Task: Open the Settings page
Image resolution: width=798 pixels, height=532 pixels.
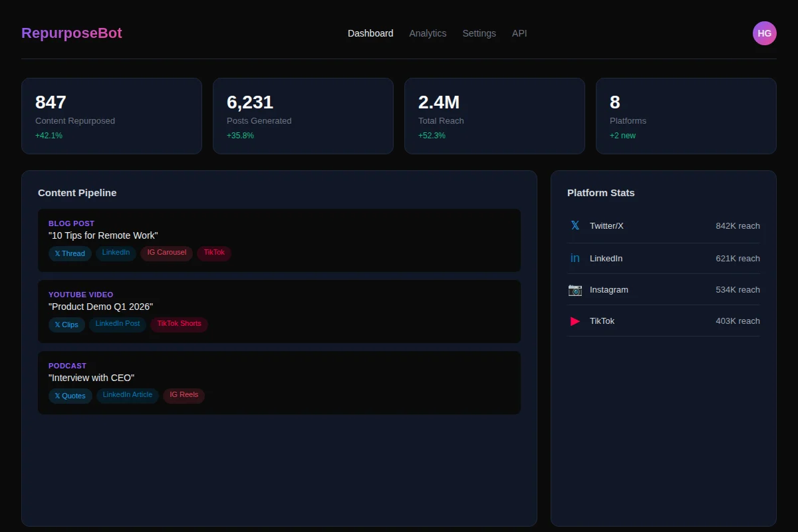Action: pos(479,33)
